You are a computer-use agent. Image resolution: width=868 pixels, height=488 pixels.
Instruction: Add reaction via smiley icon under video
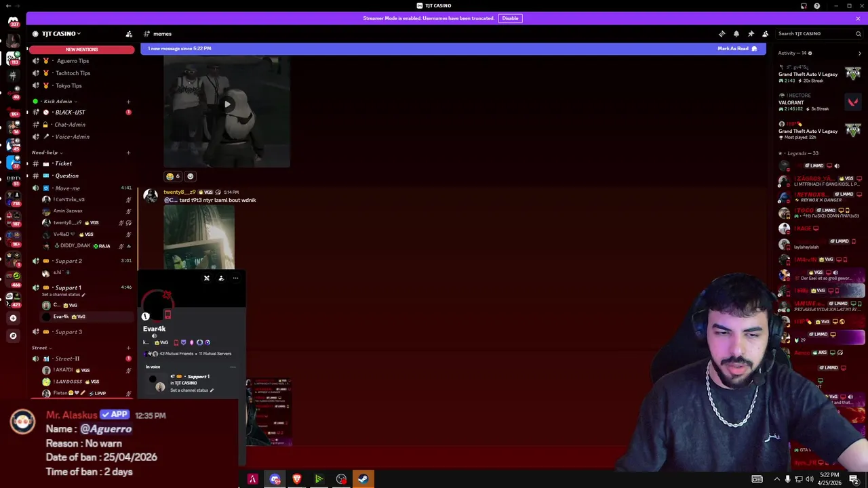click(x=190, y=176)
